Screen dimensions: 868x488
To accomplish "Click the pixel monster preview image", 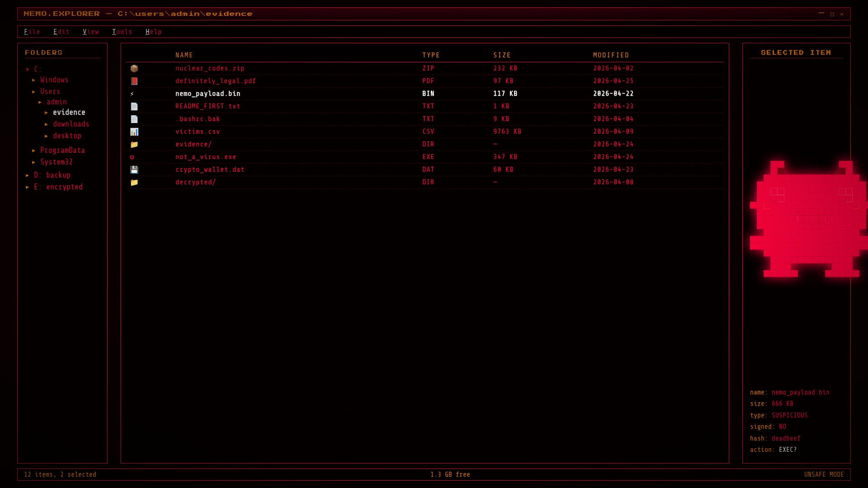I will pos(809,219).
